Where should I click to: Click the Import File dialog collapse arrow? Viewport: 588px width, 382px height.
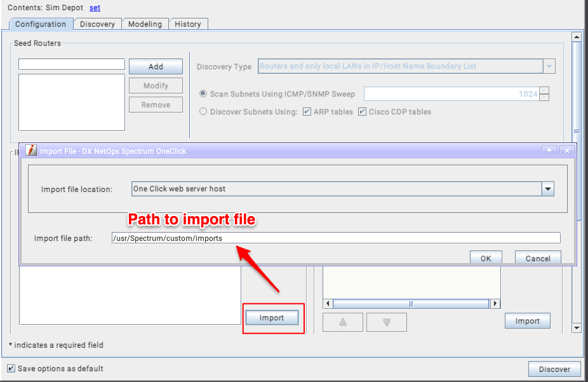click(549, 151)
